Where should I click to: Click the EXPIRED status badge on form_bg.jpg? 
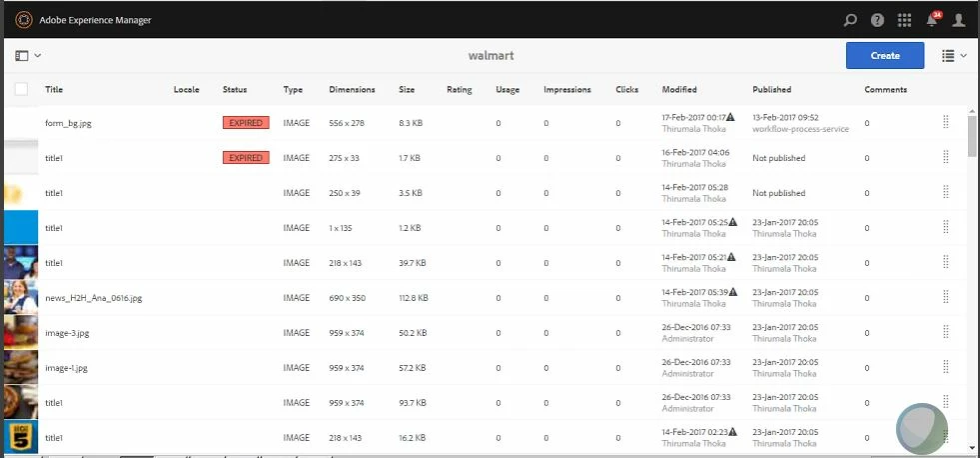(246, 123)
